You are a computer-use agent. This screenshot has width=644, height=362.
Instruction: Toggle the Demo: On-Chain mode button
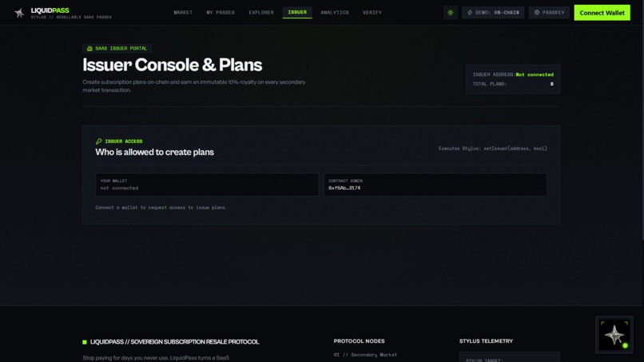pyautogui.click(x=493, y=13)
